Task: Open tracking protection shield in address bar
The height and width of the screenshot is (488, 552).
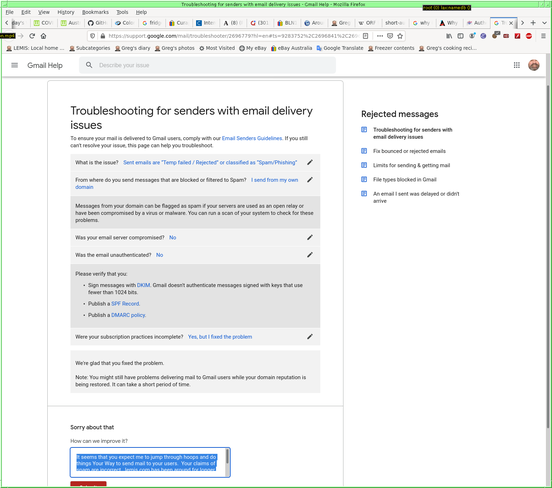Action: 93,36
